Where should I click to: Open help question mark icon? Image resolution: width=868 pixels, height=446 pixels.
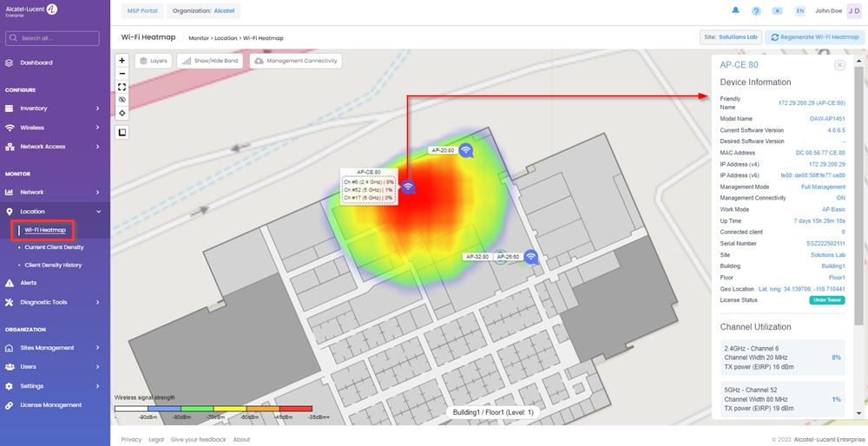756,10
